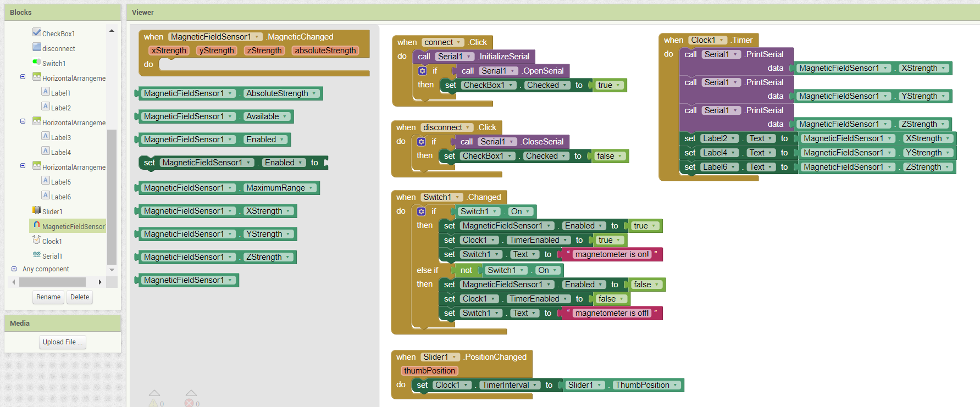Expand the Any component tree node
Image resolution: width=980 pixels, height=407 pixels.
coord(14,269)
